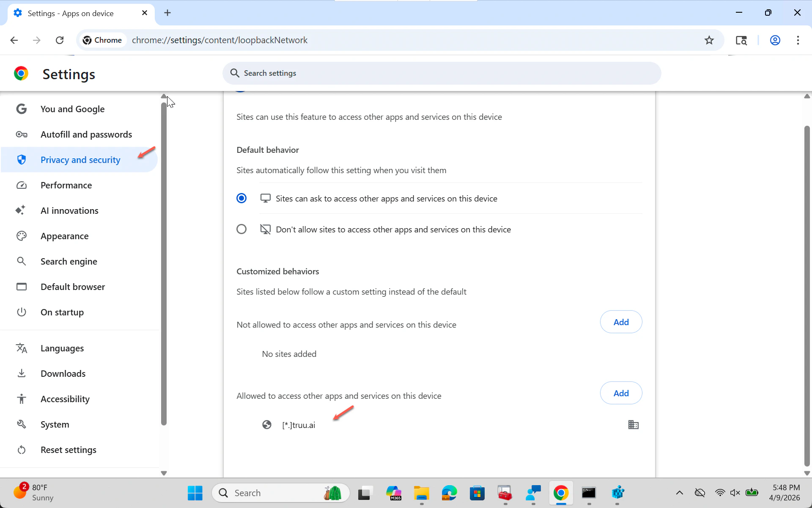The height and width of the screenshot is (508, 812).
Task: Add site to Allowed list
Action: 620,393
